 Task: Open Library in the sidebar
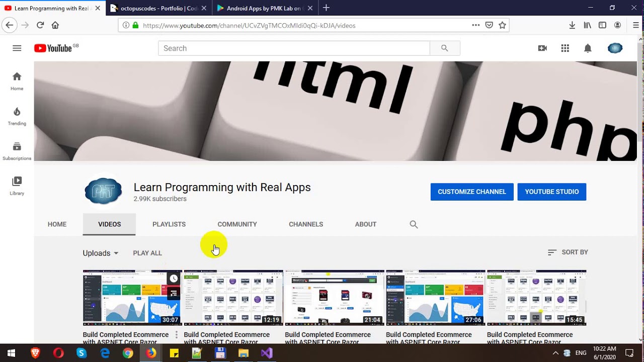coord(17,186)
